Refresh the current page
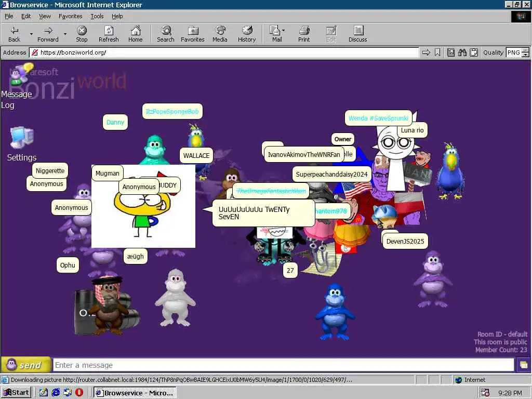This screenshot has width=532, height=399. 109,34
